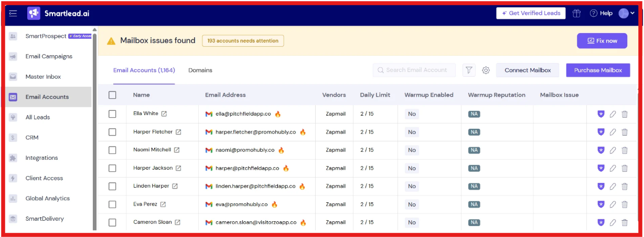Screen dimensions: 644x237
Task: Open the gift box icon
Action: coord(577,13)
